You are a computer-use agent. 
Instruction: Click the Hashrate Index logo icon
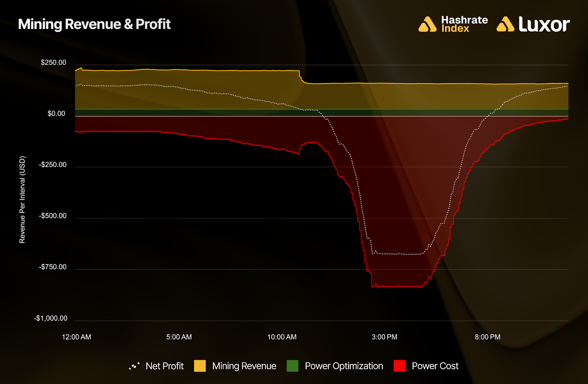427,24
